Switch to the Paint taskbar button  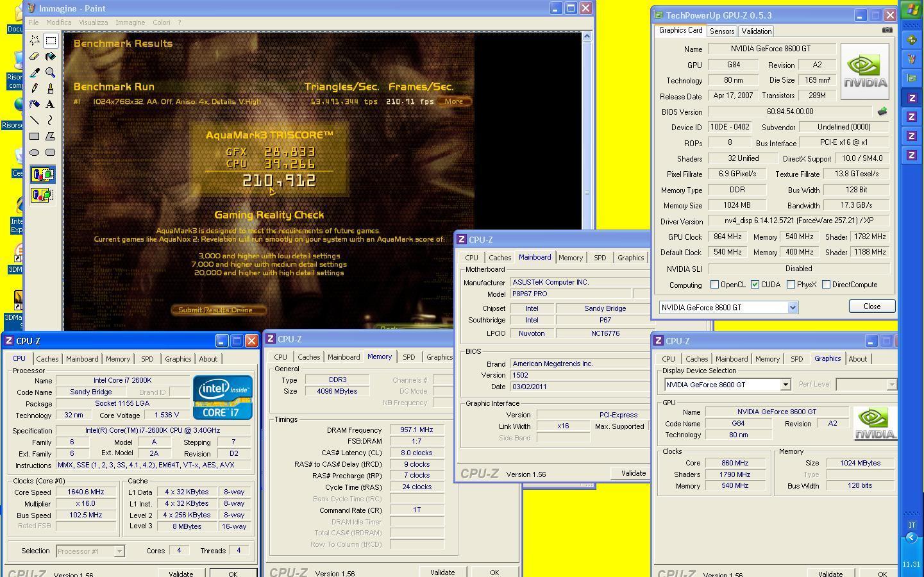[911, 59]
